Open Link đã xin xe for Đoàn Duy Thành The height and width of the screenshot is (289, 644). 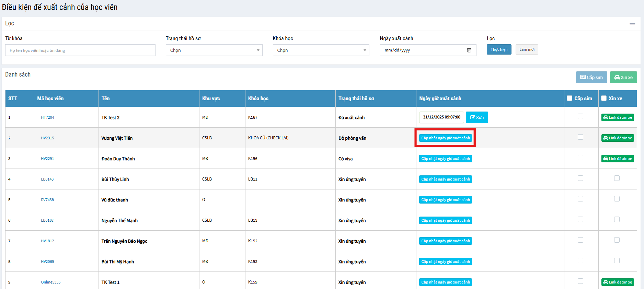[617, 159]
